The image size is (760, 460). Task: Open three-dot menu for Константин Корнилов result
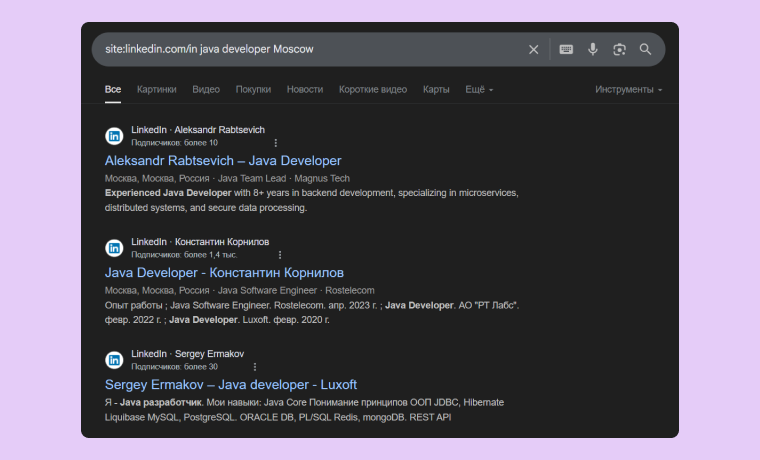click(x=280, y=255)
